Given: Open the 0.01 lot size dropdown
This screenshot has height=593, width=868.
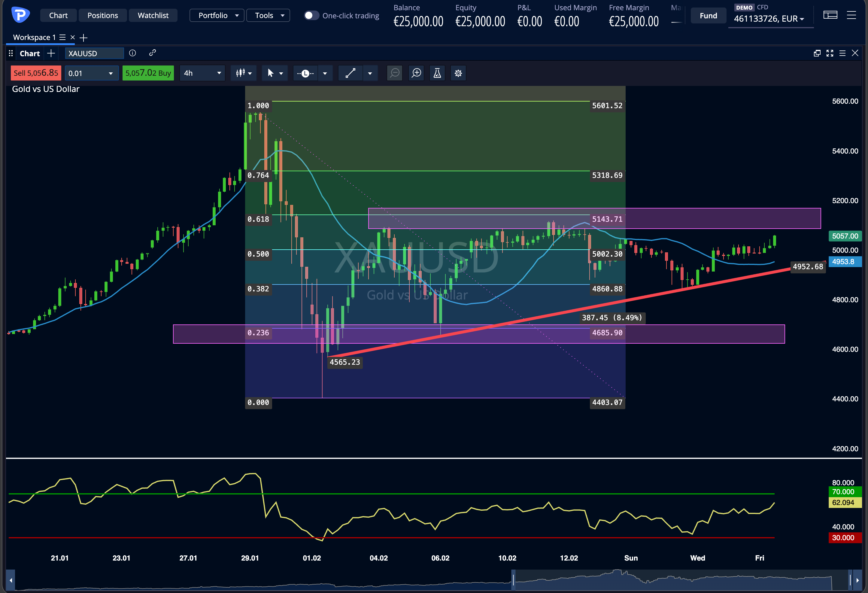Looking at the screenshot, I should tap(91, 73).
